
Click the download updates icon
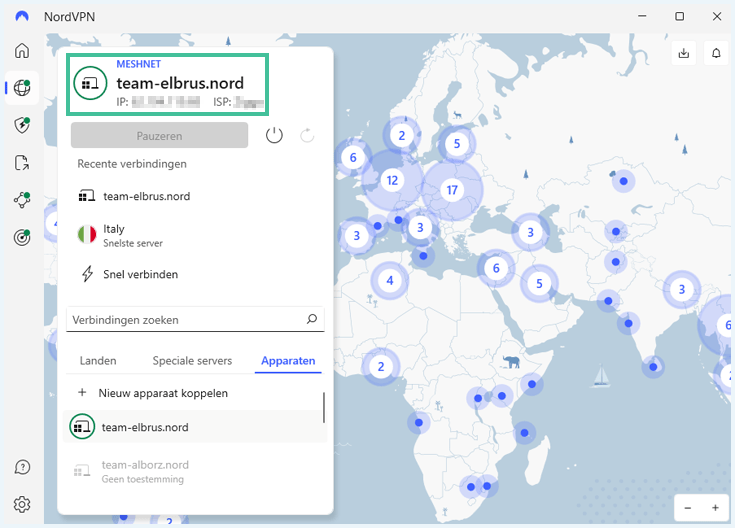tap(684, 53)
